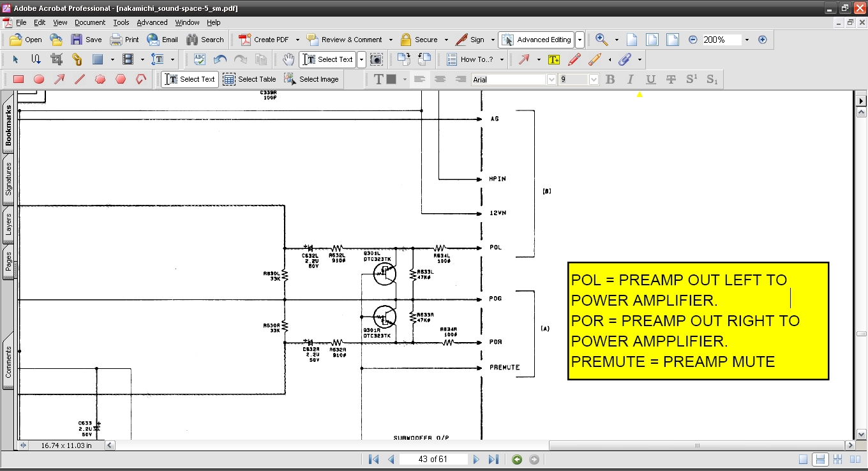Image resolution: width=868 pixels, height=471 pixels.
Task: Switch to single page layout view
Action: (x=804, y=460)
